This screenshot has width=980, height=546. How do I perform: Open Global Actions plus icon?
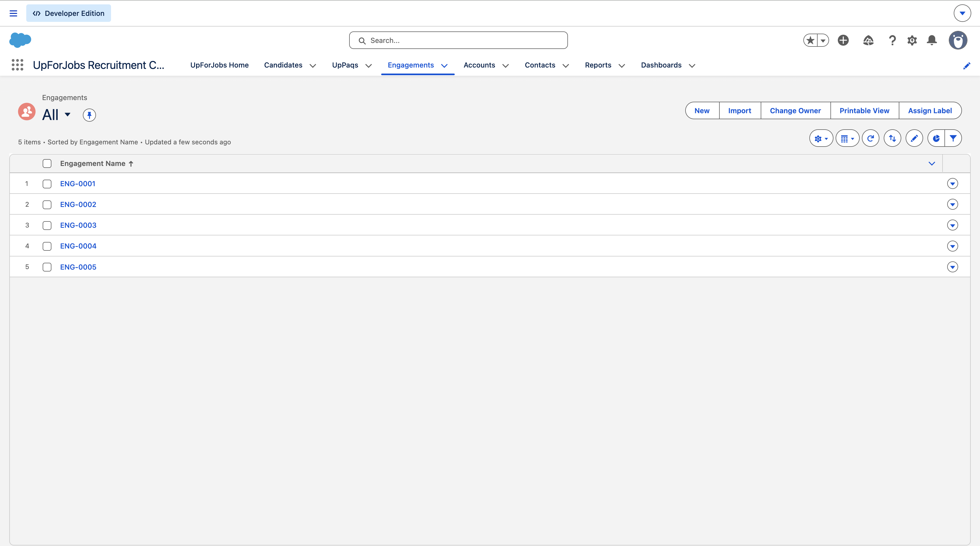click(x=843, y=40)
